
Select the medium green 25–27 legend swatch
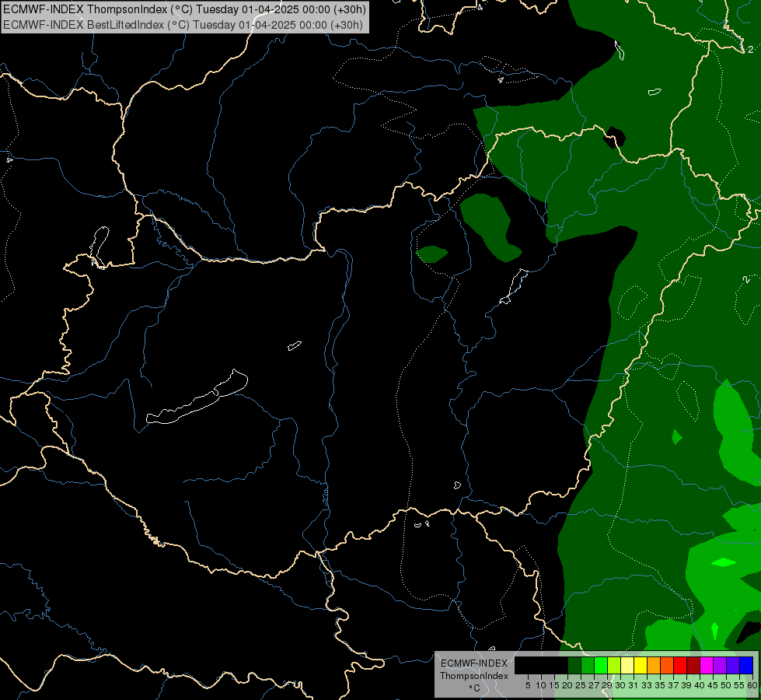587,665
